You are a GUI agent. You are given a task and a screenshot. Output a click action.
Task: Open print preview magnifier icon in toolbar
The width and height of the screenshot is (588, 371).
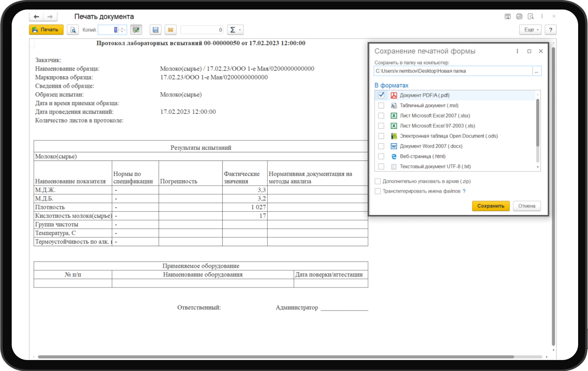coord(73,30)
